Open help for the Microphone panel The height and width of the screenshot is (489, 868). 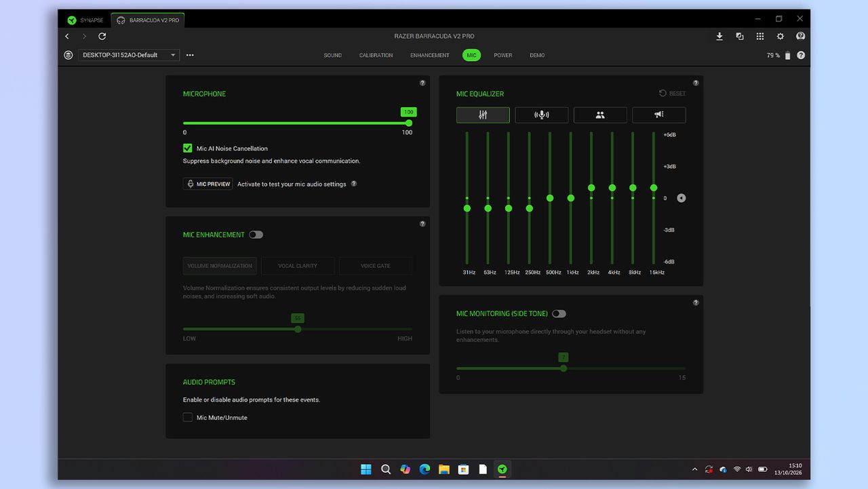tap(422, 83)
